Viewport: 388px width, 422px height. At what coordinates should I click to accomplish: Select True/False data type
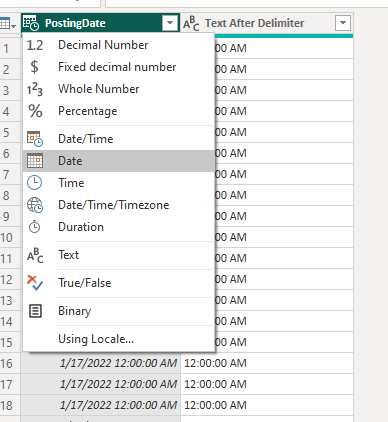[x=119, y=283]
